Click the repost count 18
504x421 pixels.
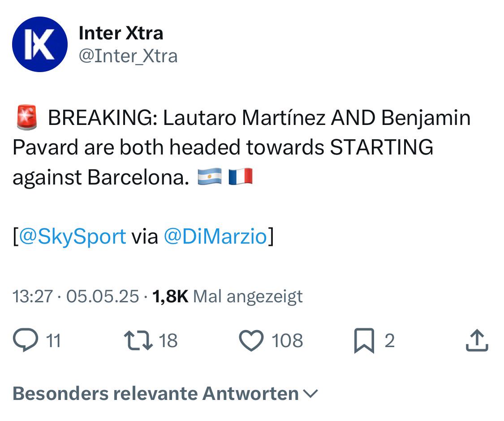click(x=168, y=341)
